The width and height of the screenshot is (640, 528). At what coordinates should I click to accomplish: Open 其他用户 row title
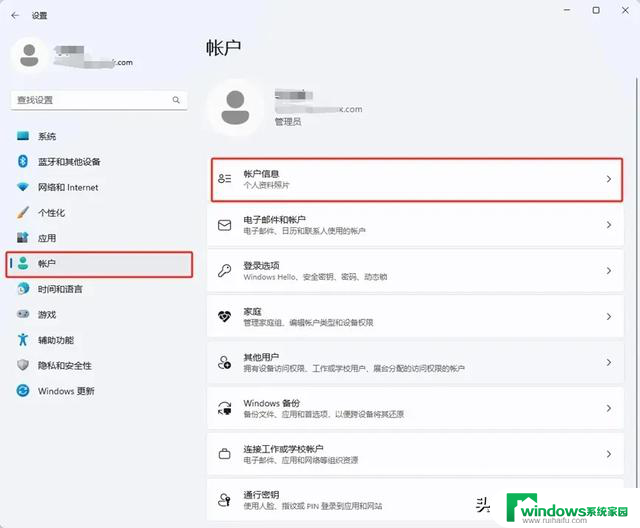261,357
